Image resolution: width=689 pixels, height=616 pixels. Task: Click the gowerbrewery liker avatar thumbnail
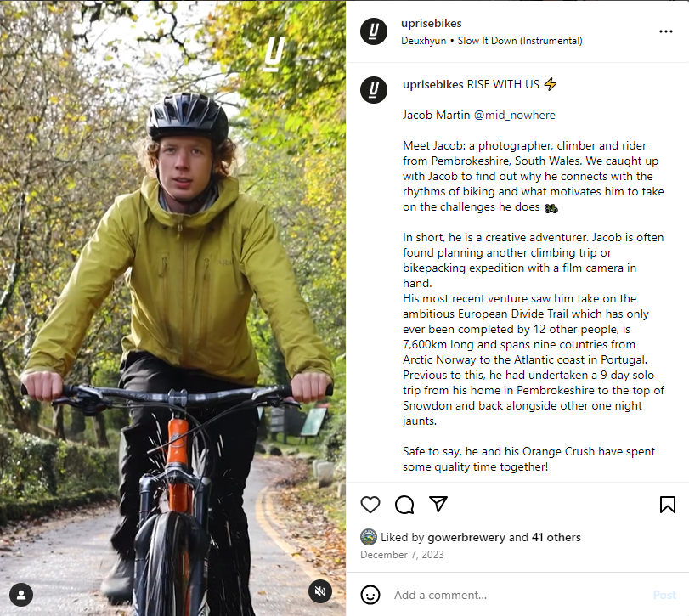coord(369,537)
